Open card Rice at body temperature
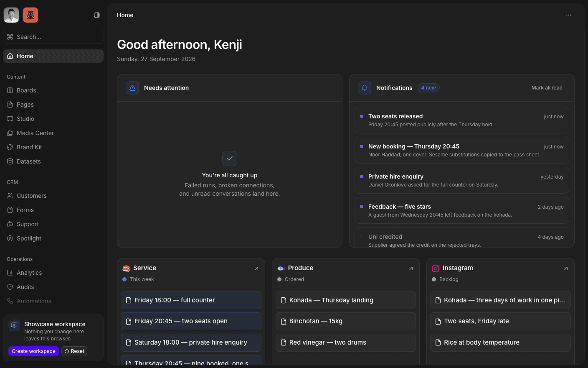The height and width of the screenshot is (368, 588). [x=500, y=342]
